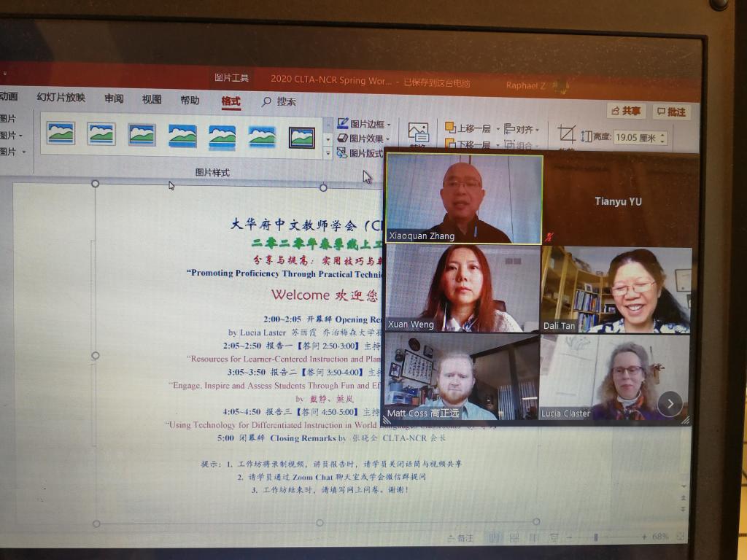
Task: Open the 视图 ribbon tab
Action: pos(152,100)
